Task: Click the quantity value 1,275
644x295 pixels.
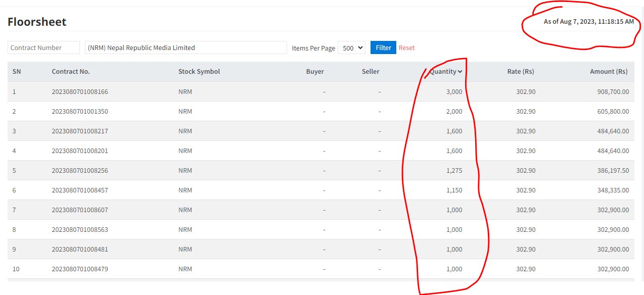Action: [454, 170]
